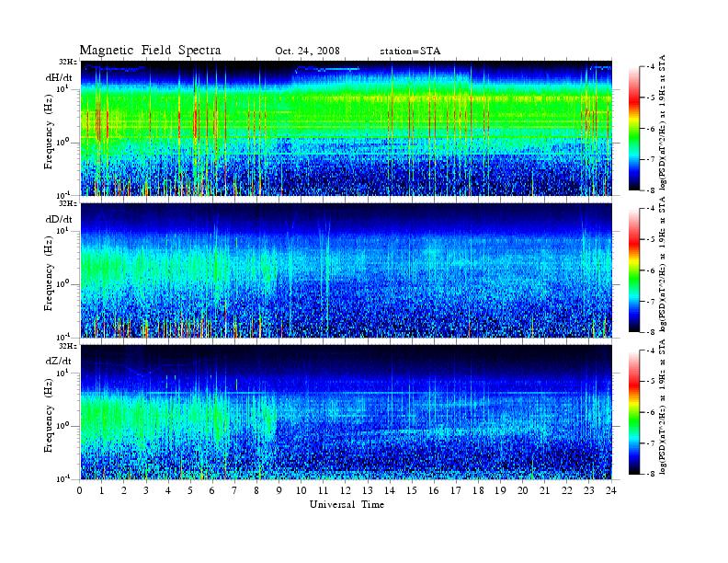Image resolution: width=728 pixels, height=563 pixels.
Task: Click hour "4" on the time axis
Action: 168,491
